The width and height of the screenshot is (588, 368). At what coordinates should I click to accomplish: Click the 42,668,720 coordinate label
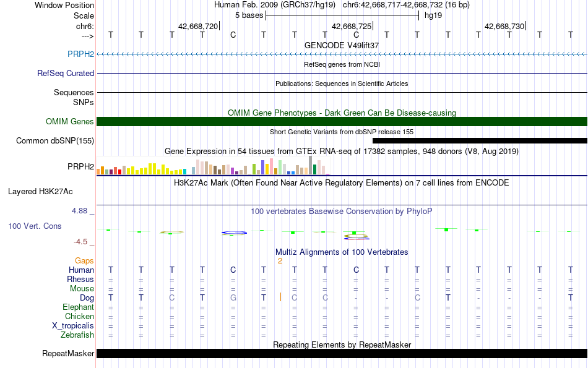coord(198,26)
